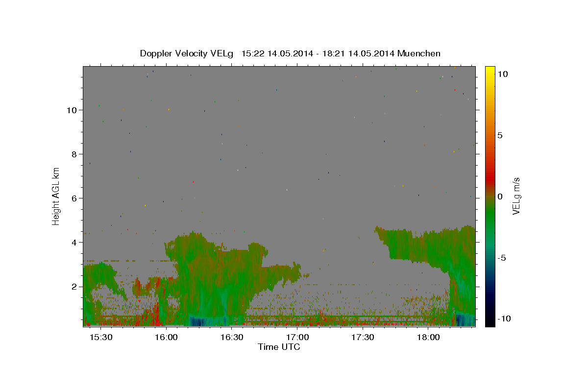Click the 15:30 time tick label

[101, 338]
